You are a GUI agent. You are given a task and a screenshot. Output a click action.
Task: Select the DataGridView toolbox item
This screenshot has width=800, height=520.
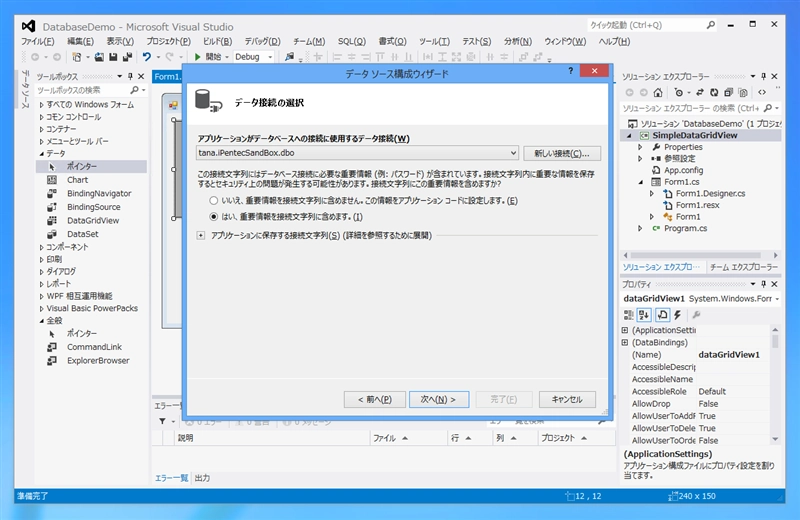93,220
